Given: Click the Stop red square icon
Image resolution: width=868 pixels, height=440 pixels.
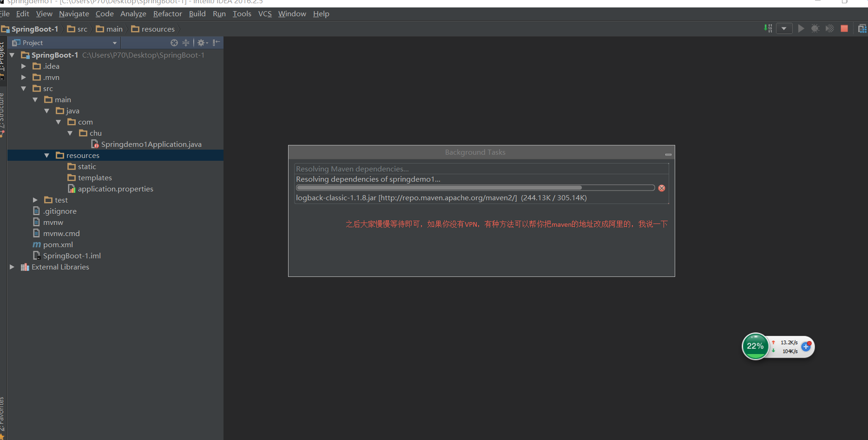Looking at the screenshot, I should [844, 28].
